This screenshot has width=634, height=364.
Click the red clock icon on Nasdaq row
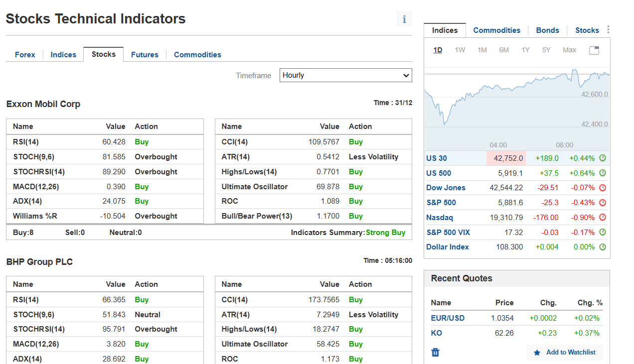[602, 218]
